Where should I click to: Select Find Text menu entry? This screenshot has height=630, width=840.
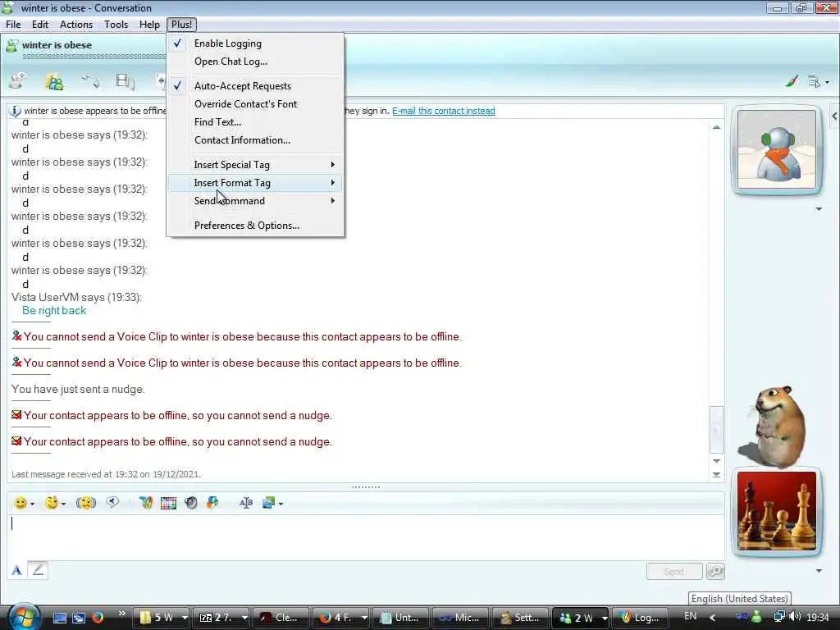tap(255, 122)
